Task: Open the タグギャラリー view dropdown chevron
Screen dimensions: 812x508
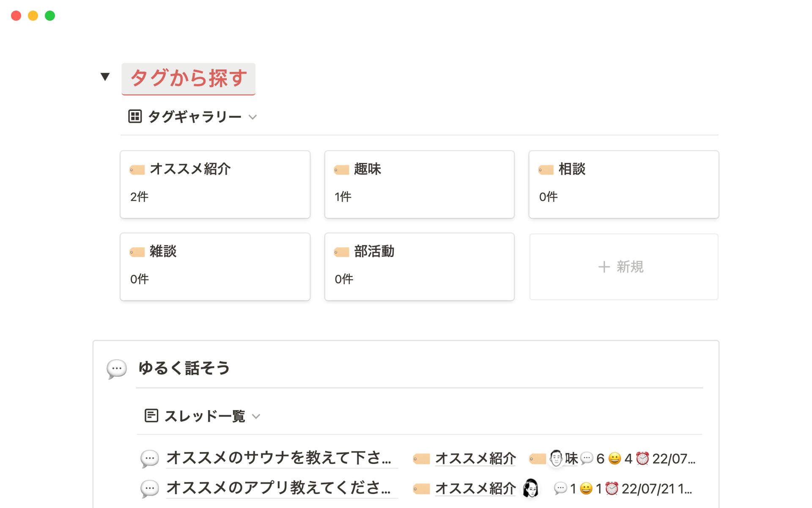Action: 253,117
